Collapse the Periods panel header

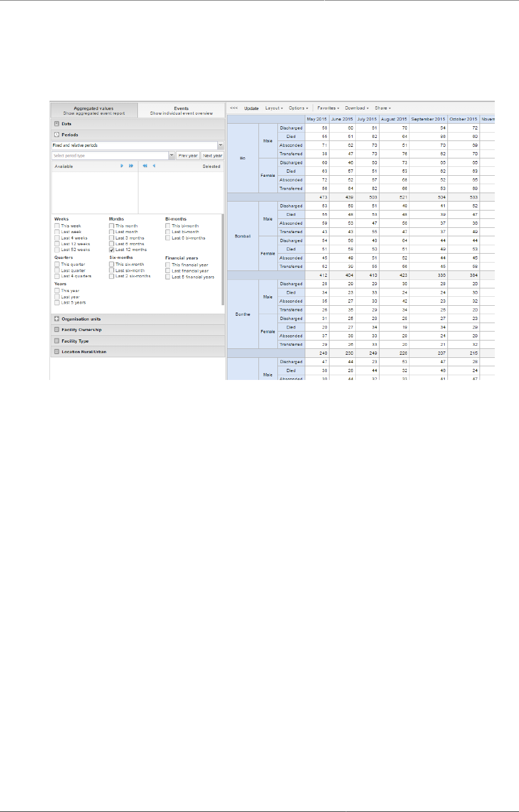(x=138, y=135)
